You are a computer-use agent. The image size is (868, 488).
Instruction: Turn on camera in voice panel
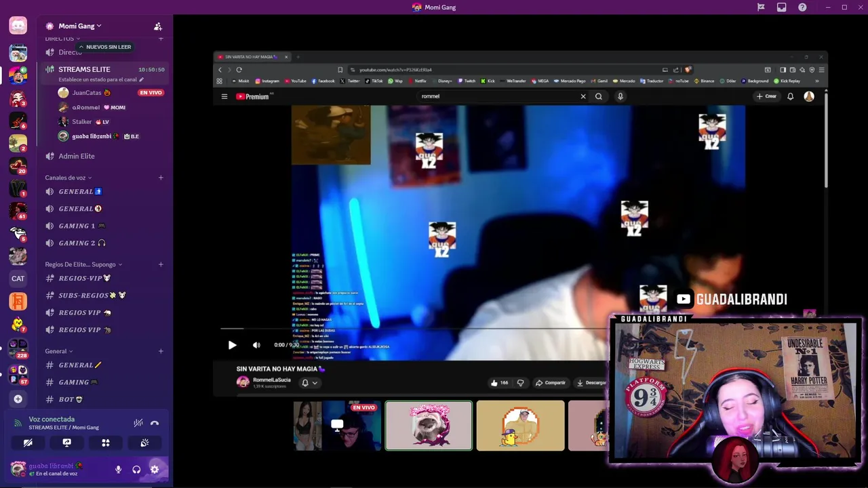tap(28, 443)
